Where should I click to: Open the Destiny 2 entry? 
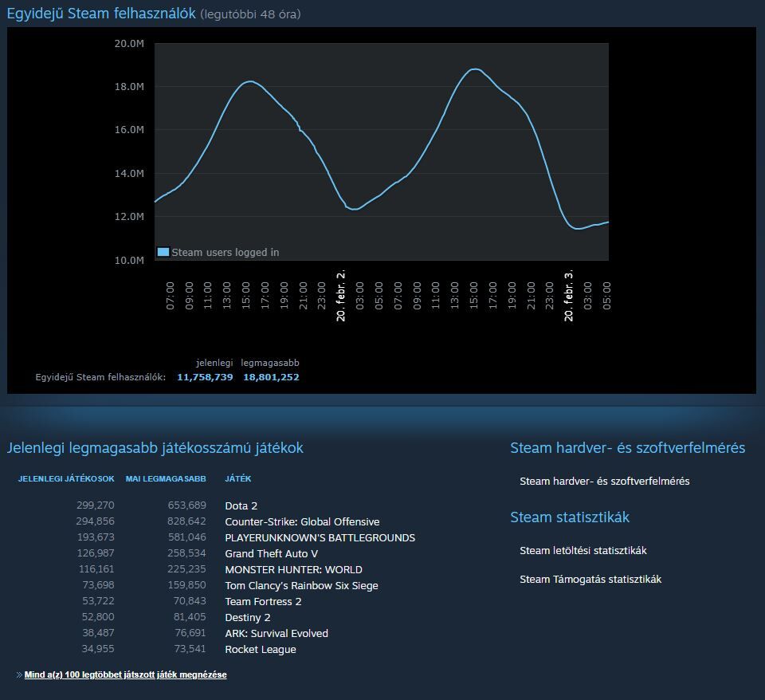point(247,618)
